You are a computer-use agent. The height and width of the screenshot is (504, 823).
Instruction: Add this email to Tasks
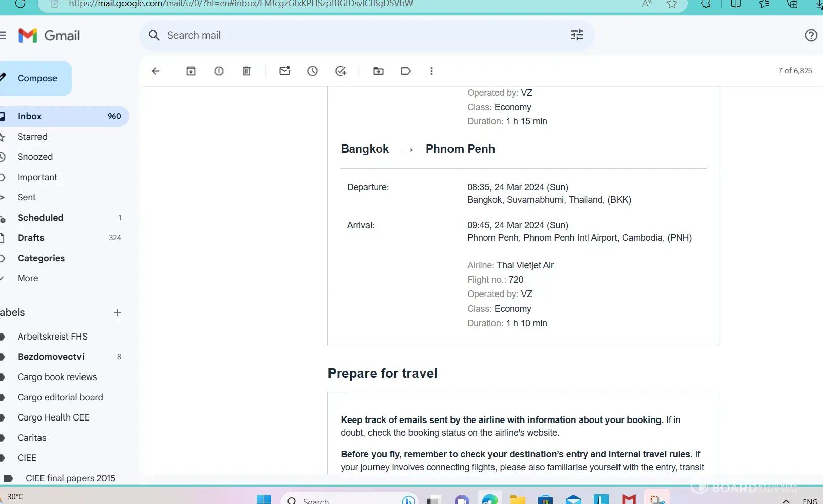pyautogui.click(x=341, y=71)
